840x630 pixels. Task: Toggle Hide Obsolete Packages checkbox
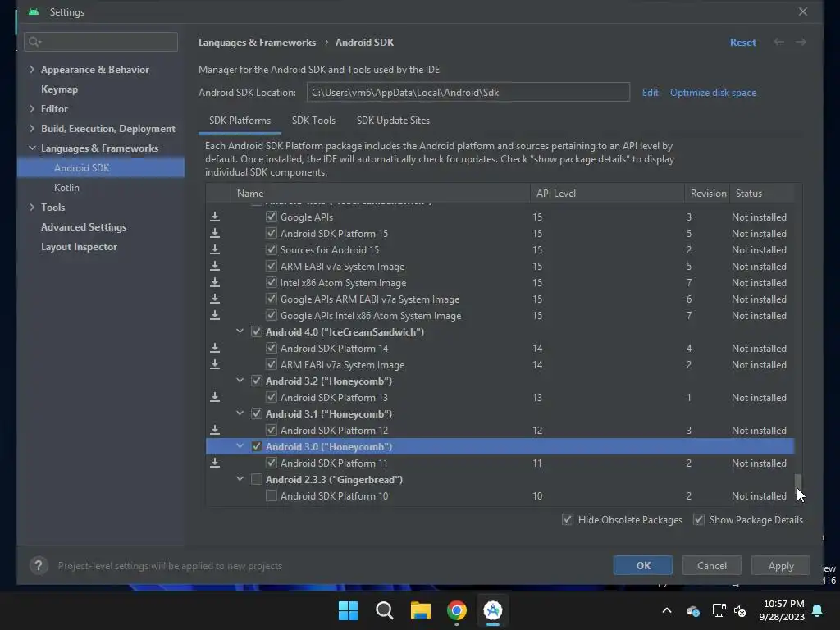tap(568, 519)
